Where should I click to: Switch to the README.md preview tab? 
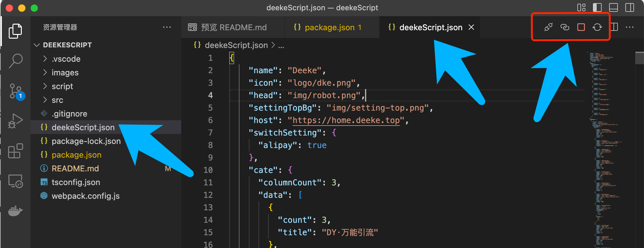234,27
